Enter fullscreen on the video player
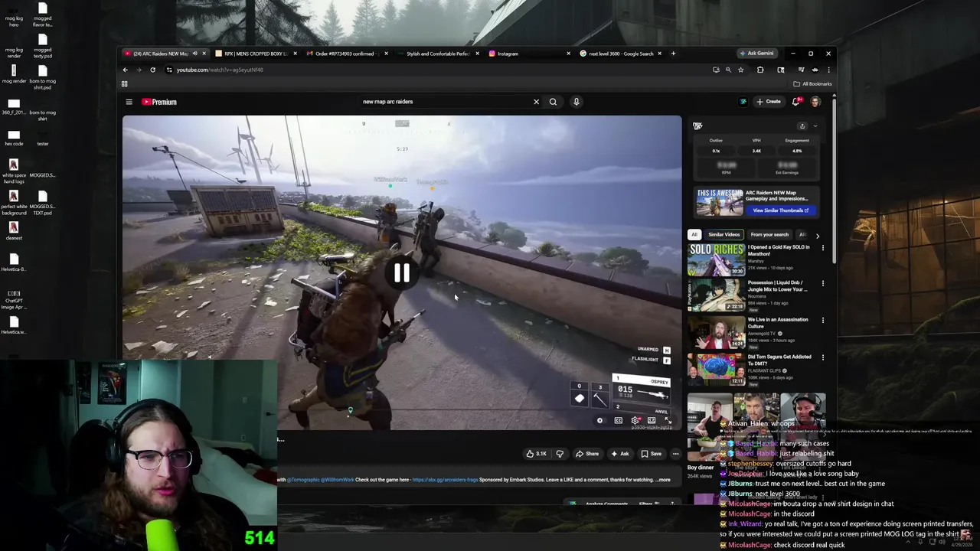The image size is (980, 551). pyautogui.click(x=668, y=420)
